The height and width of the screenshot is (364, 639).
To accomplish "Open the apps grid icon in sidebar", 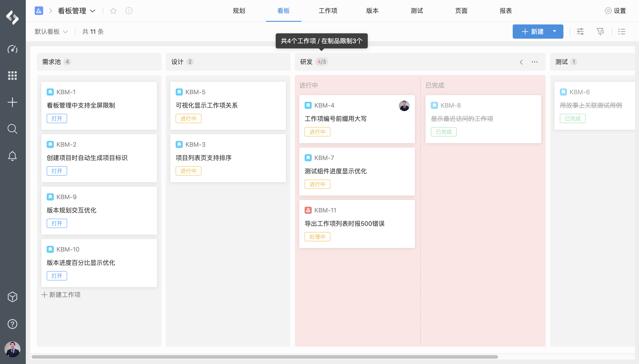I will click(12, 75).
